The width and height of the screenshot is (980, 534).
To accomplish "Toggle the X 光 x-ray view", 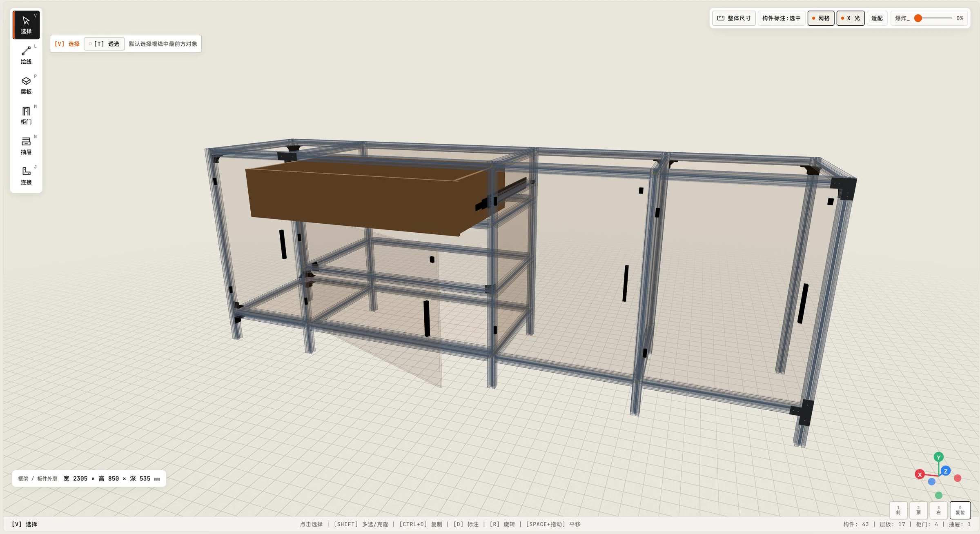I will [851, 18].
